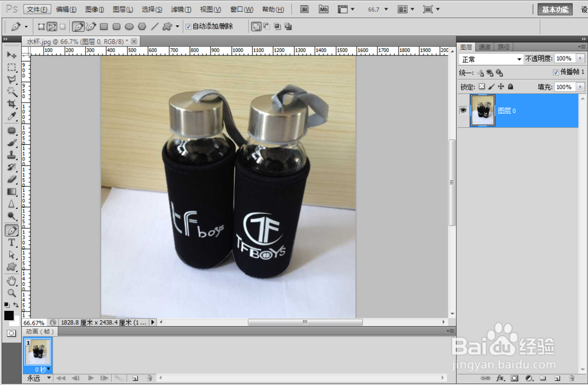
Task: Launch Bridge with the Br button
Action: (305, 9)
